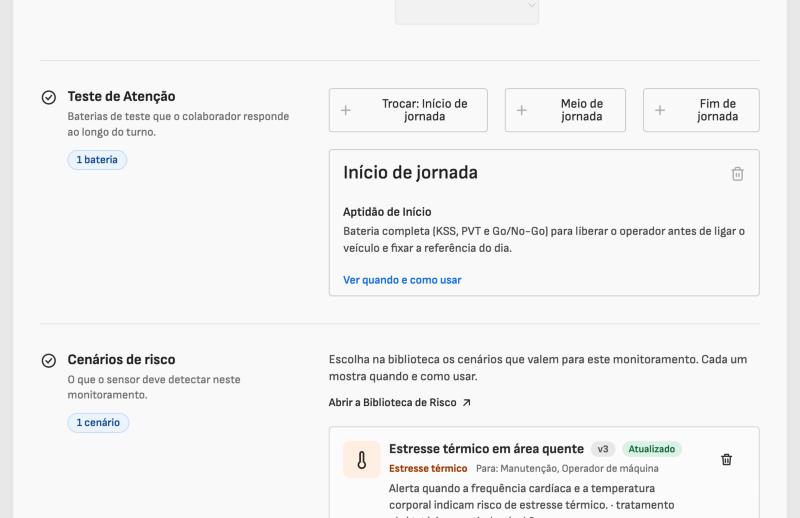Add the Meio de jornada battery

565,110
